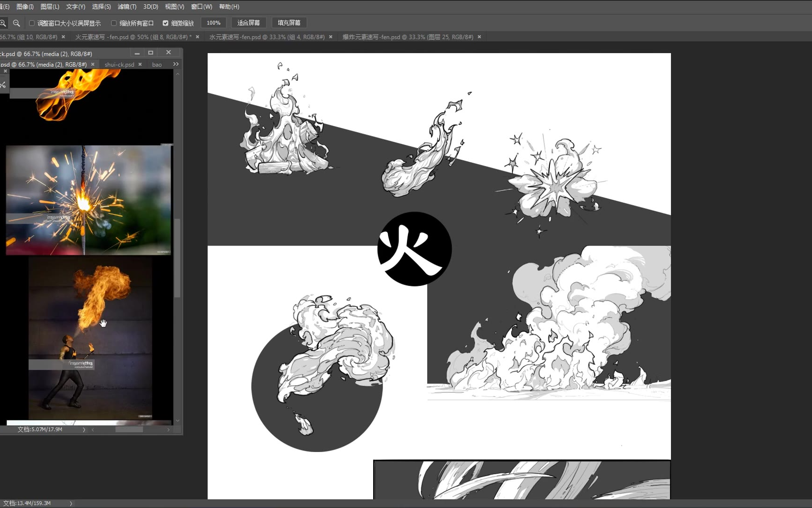Click the horizontal scrollbar thumb in reference window
This screenshot has width=812, height=508.
click(x=129, y=429)
